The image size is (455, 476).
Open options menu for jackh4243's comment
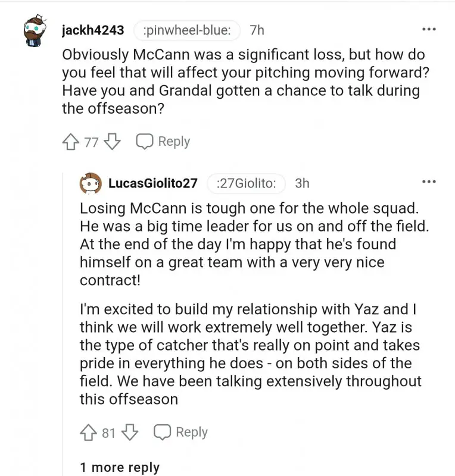coord(429,29)
